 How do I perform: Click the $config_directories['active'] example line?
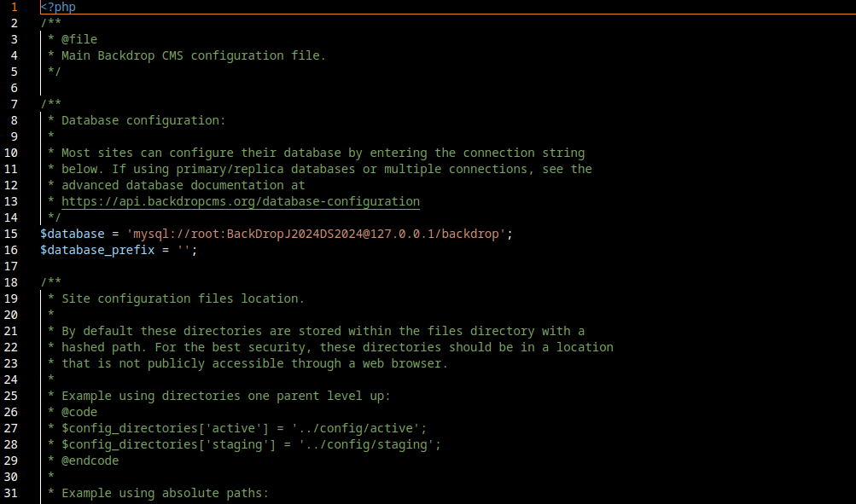pos(243,428)
